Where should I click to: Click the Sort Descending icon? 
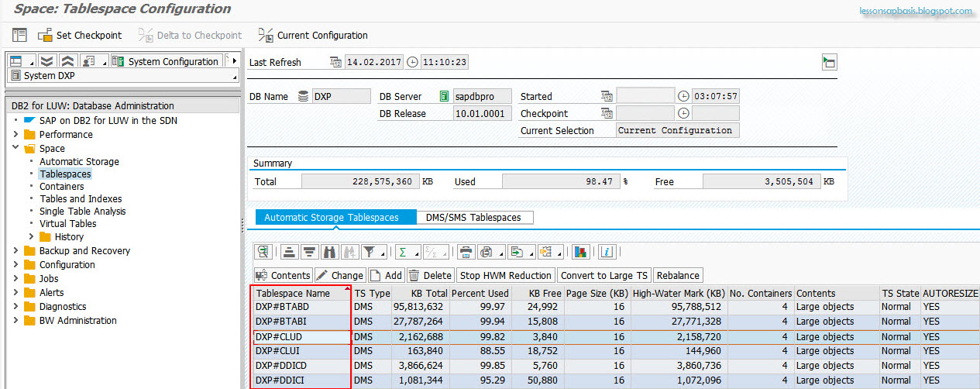click(x=308, y=252)
